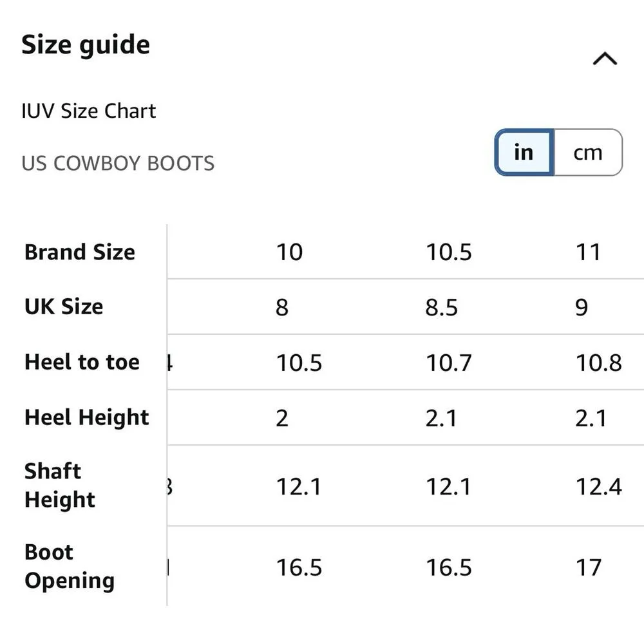The width and height of the screenshot is (644, 644).
Task: Switch units to inches
Action: (x=524, y=153)
